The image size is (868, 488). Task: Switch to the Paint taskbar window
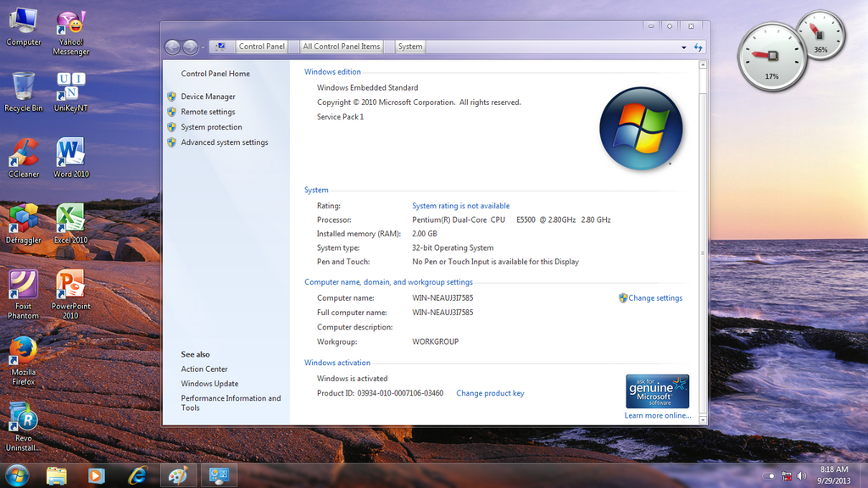tap(178, 475)
